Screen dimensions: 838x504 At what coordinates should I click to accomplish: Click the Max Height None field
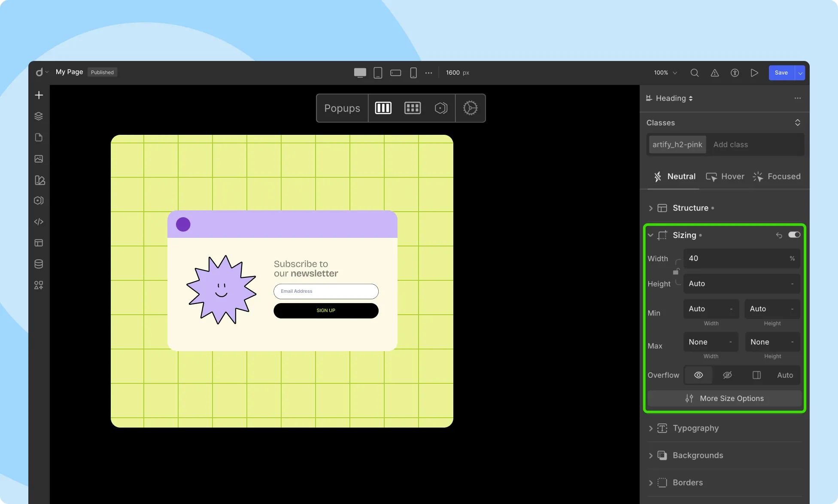pyautogui.click(x=772, y=342)
